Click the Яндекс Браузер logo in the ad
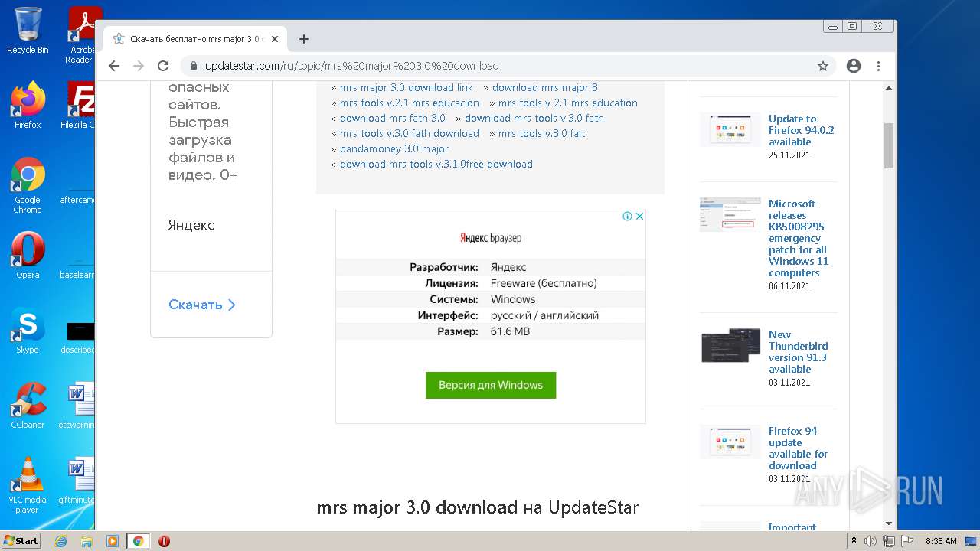Viewport: 980px width, 551px height. click(491, 238)
